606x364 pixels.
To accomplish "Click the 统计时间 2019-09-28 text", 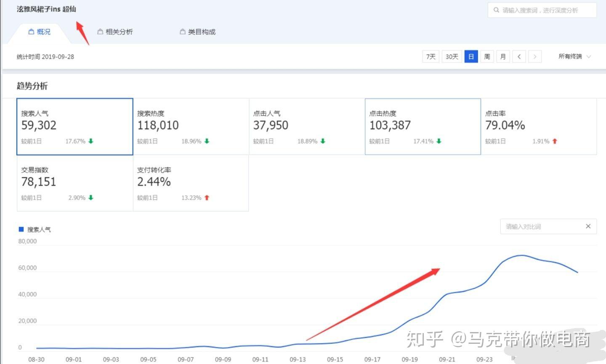I will click(45, 57).
